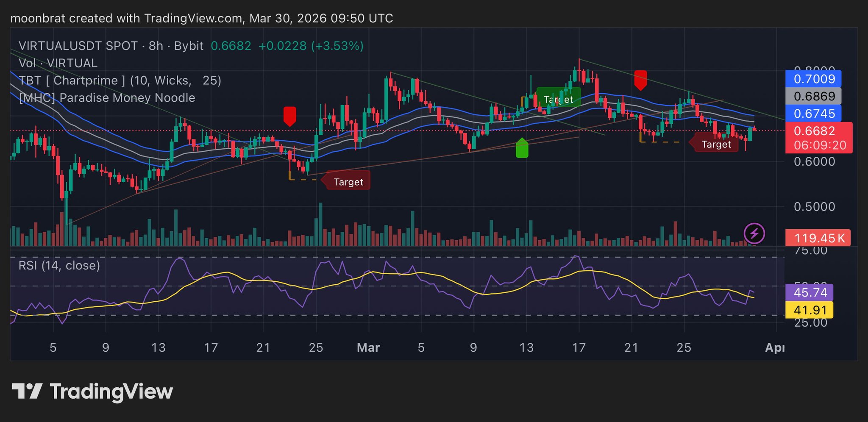Click the [MHC] Paradise Money Noodle label

point(107,98)
